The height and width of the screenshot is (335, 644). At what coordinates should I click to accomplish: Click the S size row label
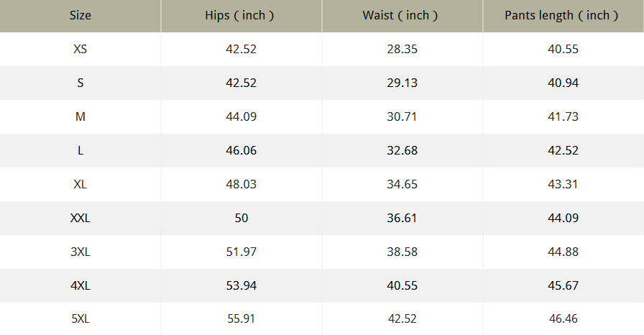pyautogui.click(x=80, y=83)
